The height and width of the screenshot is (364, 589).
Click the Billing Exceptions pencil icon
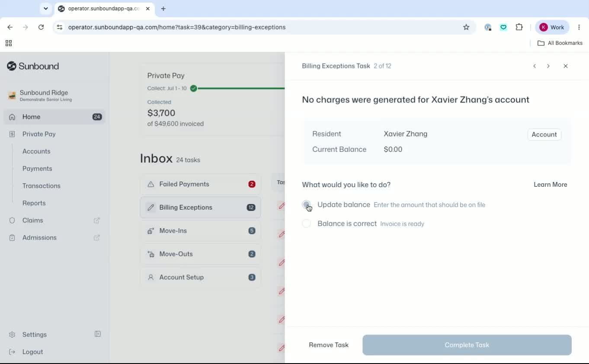coord(150,208)
